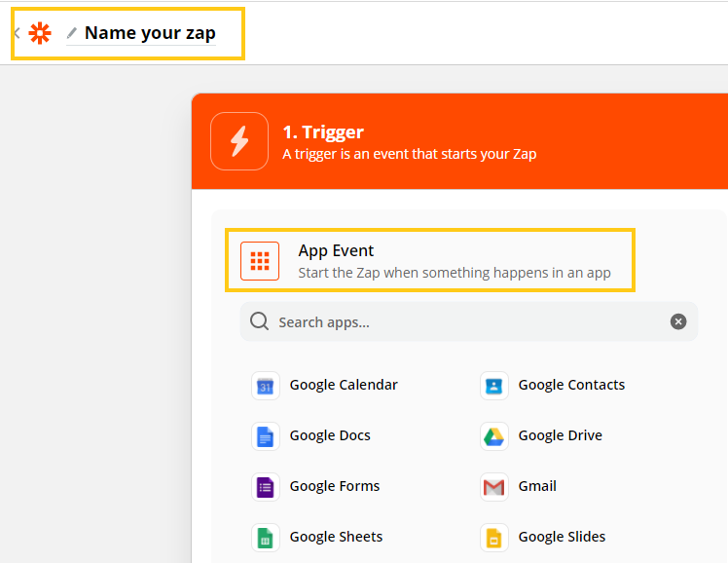Click the Zapier asterisk logo
This screenshot has width=728, height=563.
pos(40,33)
